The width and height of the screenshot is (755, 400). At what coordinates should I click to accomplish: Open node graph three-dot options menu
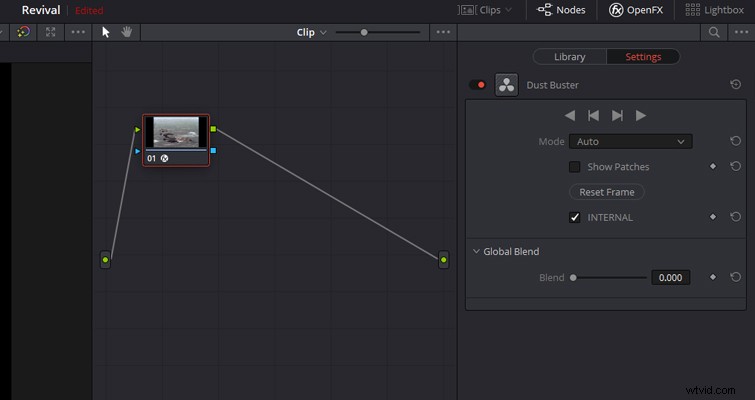pyautogui.click(x=443, y=32)
